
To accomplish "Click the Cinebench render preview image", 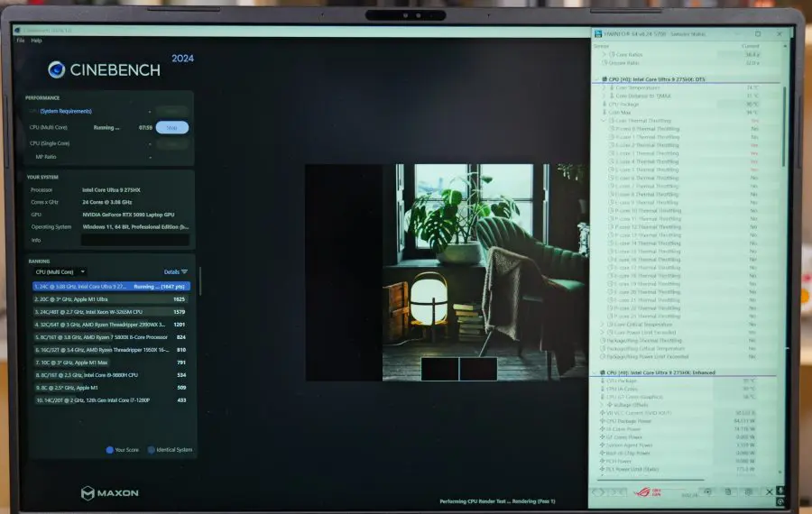I will click(x=447, y=272).
